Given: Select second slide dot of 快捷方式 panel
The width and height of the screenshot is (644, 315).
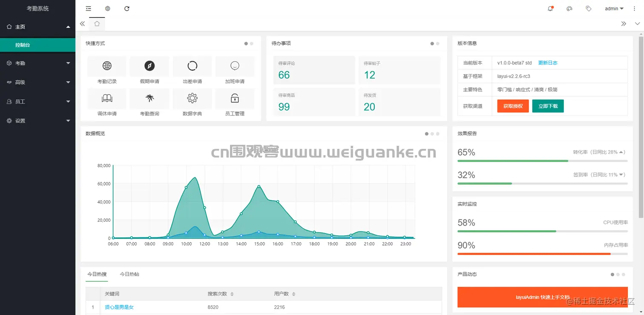Looking at the screenshot, I should [x=252, y=43].
